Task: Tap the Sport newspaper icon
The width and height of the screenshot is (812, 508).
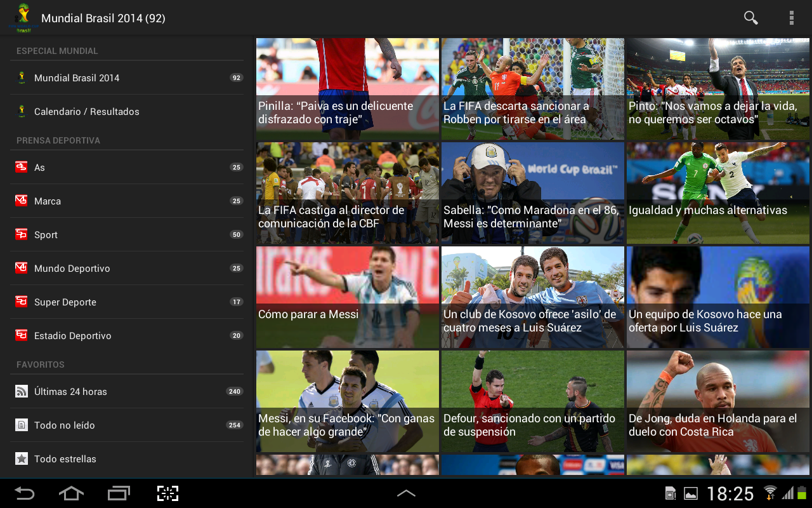Action: tap(22, 234)
